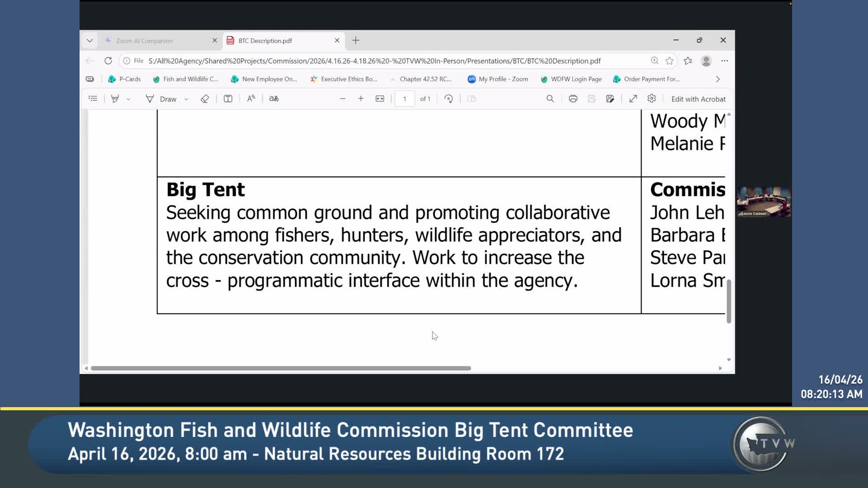Enter full screen PDF view
This screenshot has width=868, height=488.
pyautogui.click(x=633, y=99)
